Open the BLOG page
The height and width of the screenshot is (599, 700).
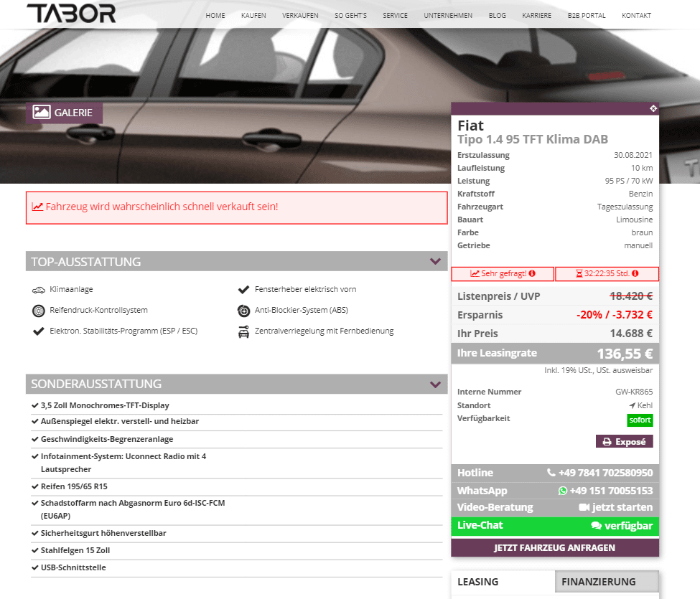pos(498,16)
